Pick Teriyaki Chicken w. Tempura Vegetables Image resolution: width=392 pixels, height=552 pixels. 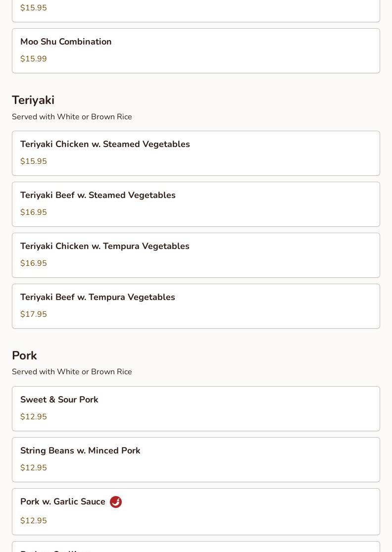click(x=196, y=255)
